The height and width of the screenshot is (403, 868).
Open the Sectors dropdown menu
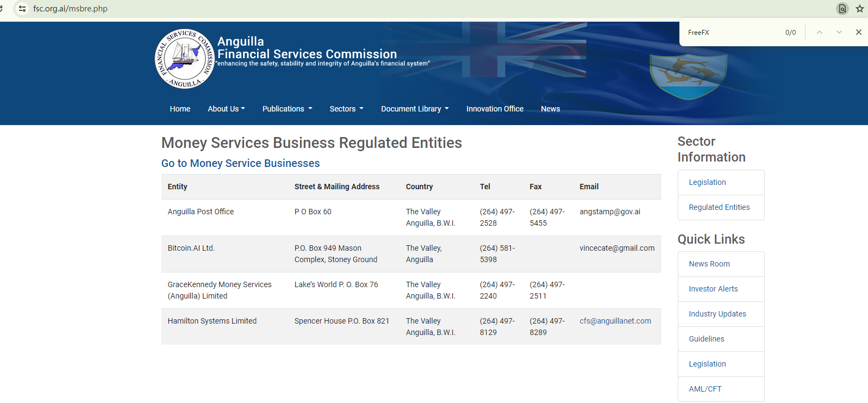point(346,109)
